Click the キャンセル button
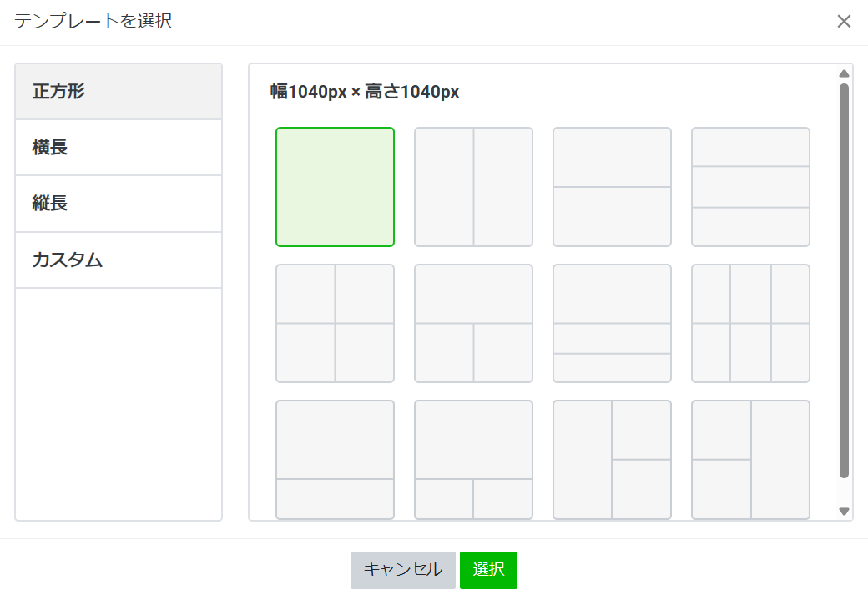 402,570
